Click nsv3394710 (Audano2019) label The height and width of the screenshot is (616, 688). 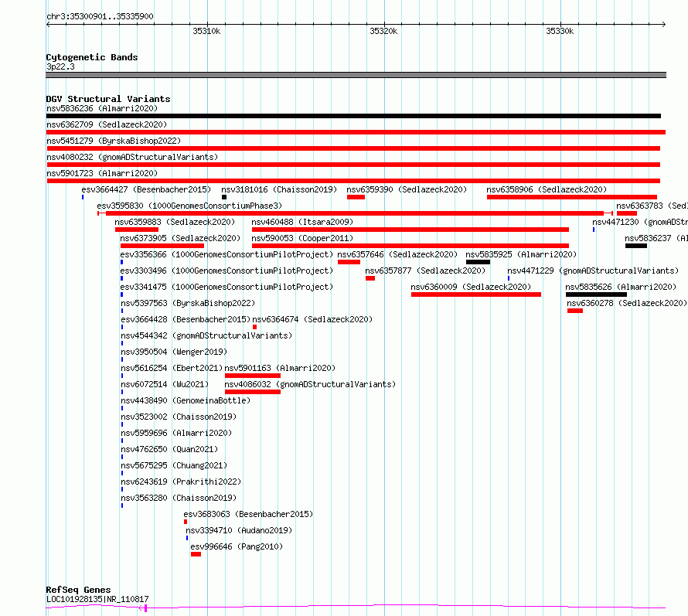point(239,530)
